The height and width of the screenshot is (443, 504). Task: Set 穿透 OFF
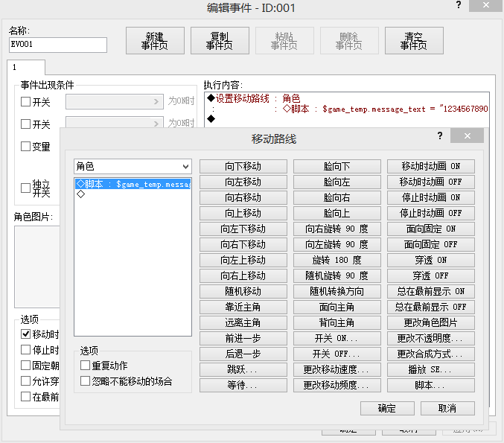coord(431,275)
